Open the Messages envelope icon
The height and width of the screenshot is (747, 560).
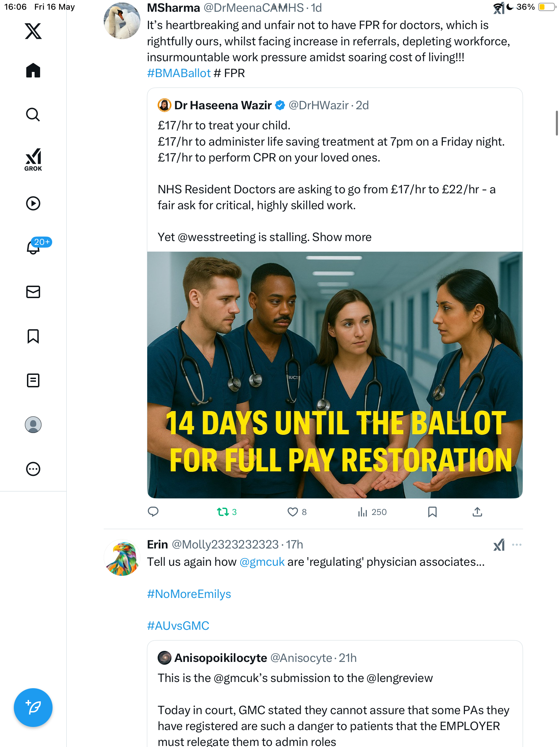tap(33, 292)
